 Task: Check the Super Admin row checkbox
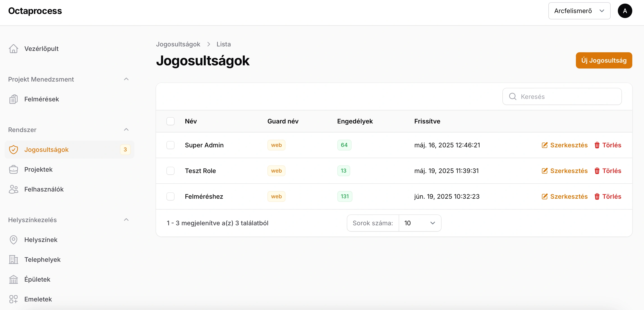coord(170,145)
